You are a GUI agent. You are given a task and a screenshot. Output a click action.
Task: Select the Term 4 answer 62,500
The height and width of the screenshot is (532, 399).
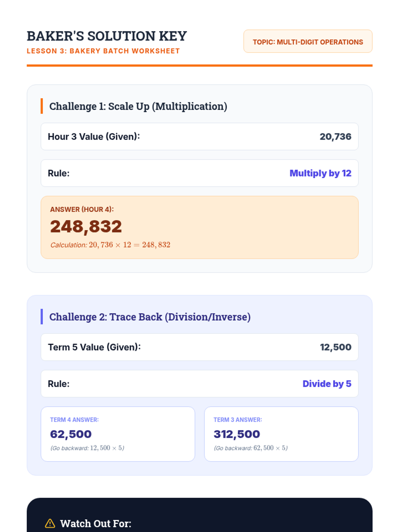[71, 434]
